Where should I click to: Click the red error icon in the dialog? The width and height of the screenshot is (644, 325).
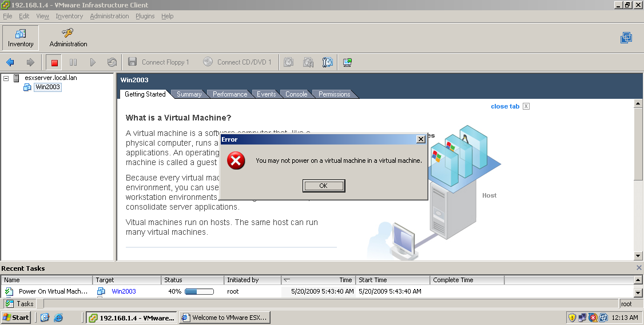point(236,161)
